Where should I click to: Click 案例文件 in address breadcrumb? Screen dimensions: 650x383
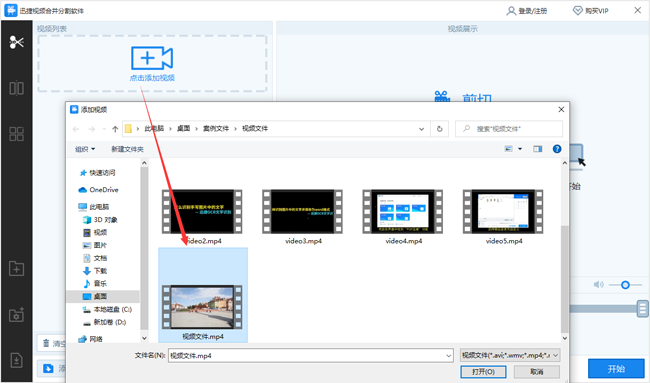pyautogui.click(x=216, y=129)
